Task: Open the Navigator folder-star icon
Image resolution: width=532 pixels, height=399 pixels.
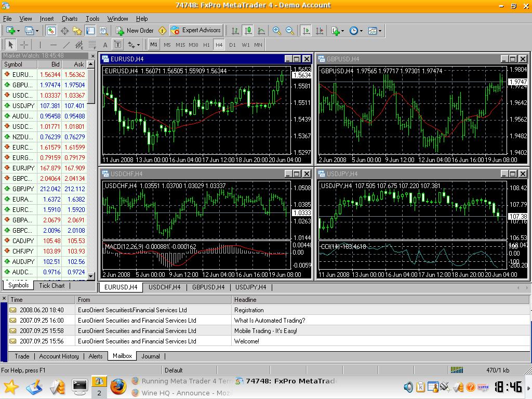Action: (77, 31)
